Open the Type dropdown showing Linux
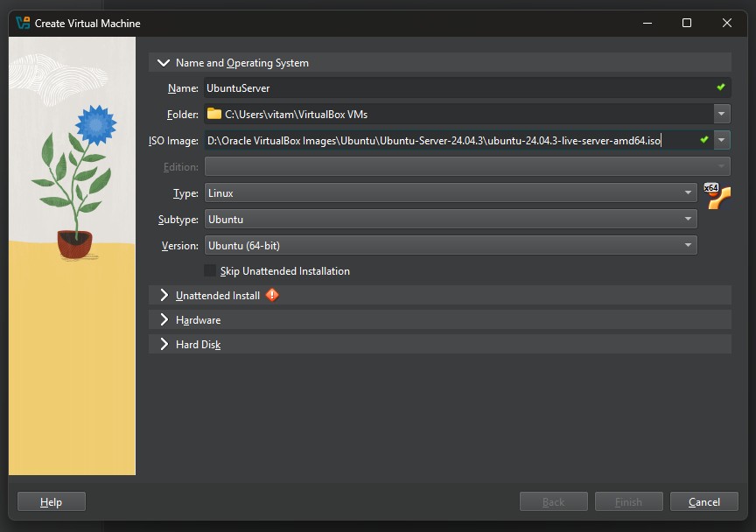The image size is (756, 532). [451, 193]
